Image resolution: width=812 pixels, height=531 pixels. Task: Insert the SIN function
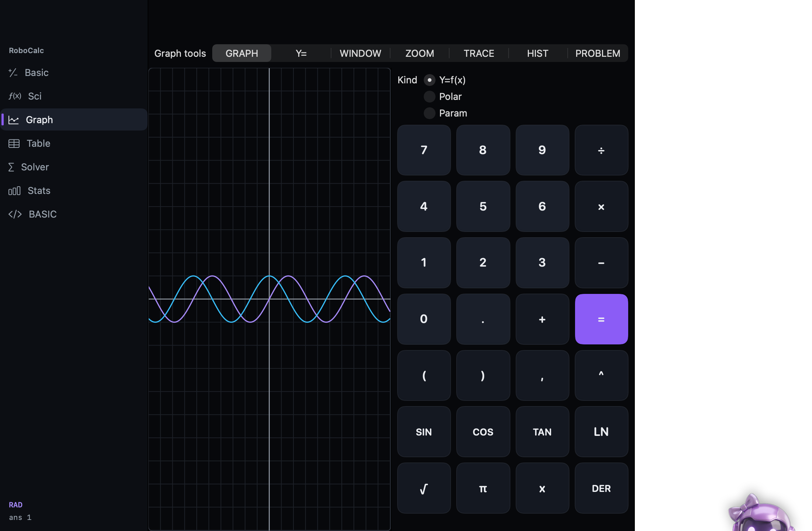coord(424,432)
